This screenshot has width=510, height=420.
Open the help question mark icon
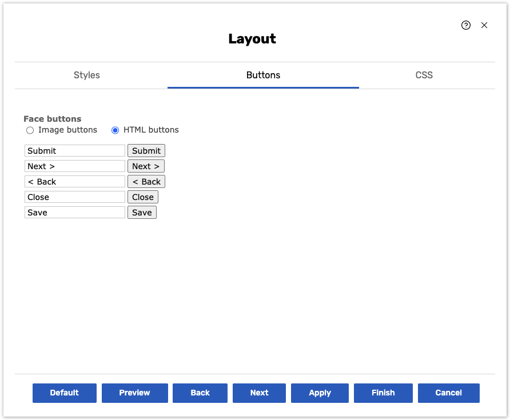coord(466,25)
